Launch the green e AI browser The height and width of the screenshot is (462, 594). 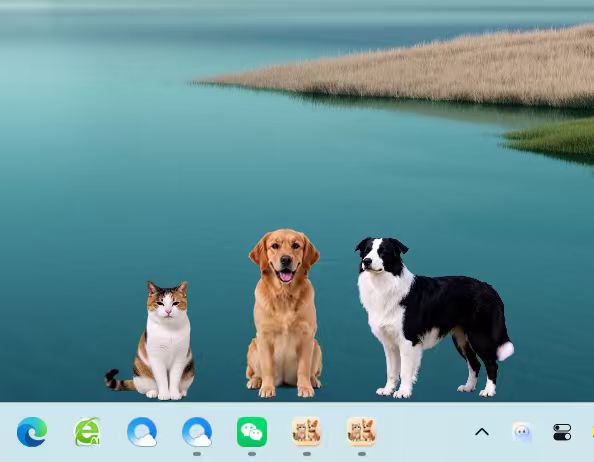pyautogui.click(x=87, y=432)
